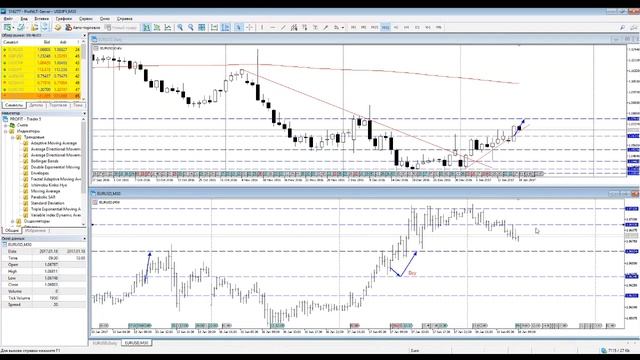Image resolution: width=640 pixels, height=360 pixels.
Task: Open the Вид menu
Action: pos(24,19)
